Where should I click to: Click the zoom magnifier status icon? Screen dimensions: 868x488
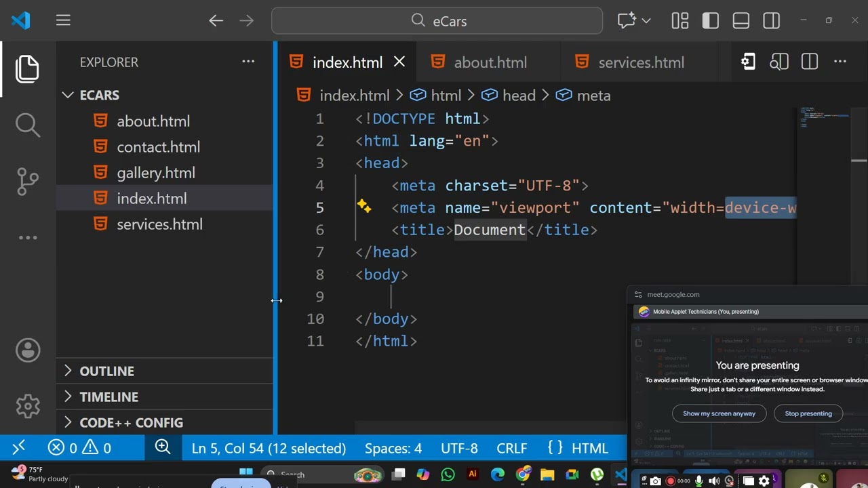163,447
